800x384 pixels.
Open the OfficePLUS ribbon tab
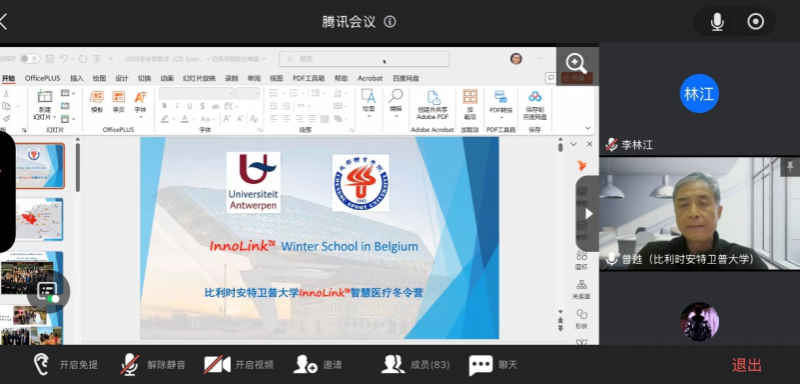click(42, 78)
